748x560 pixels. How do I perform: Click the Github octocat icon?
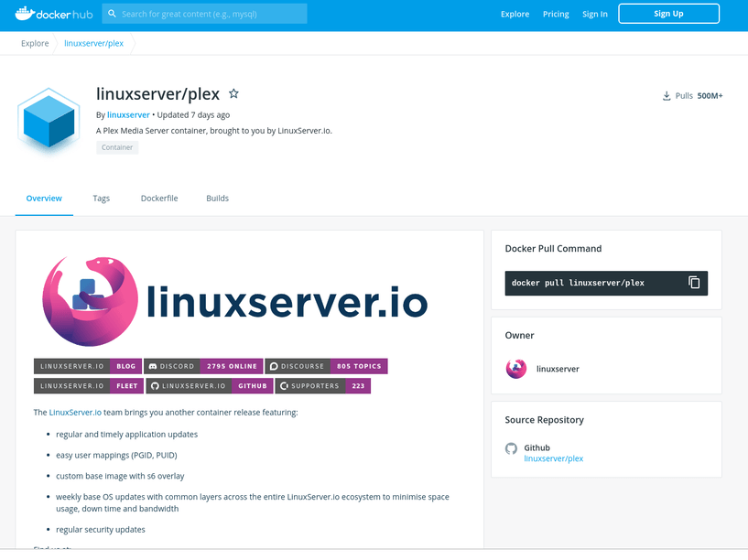tap(511, 448)
